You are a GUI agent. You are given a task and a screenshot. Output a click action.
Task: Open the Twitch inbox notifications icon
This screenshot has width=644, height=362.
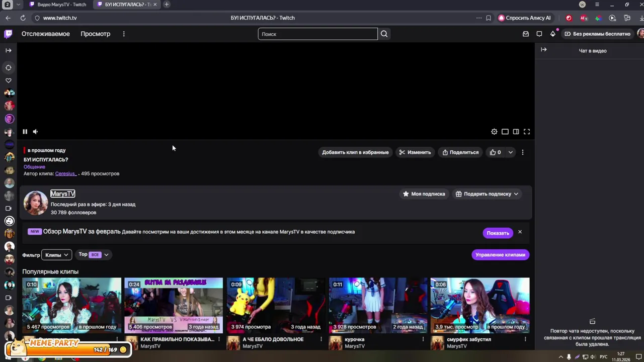coord(526,34)
